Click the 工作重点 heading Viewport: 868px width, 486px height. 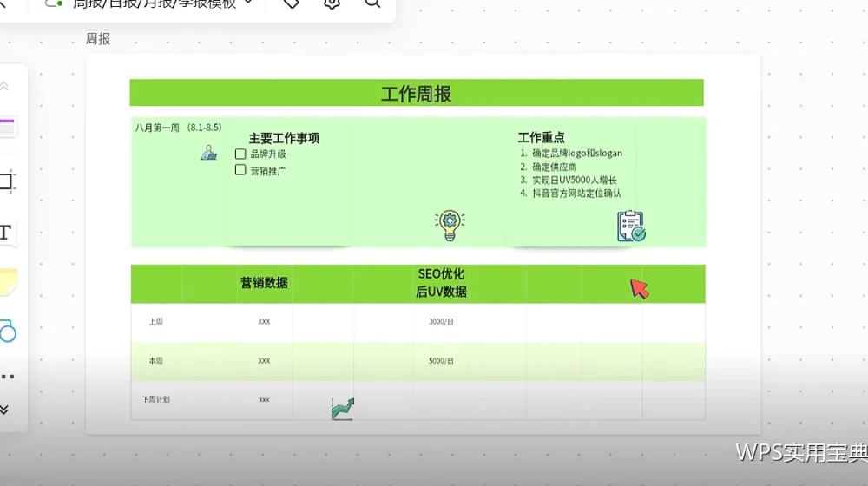[x=541, y=137]
